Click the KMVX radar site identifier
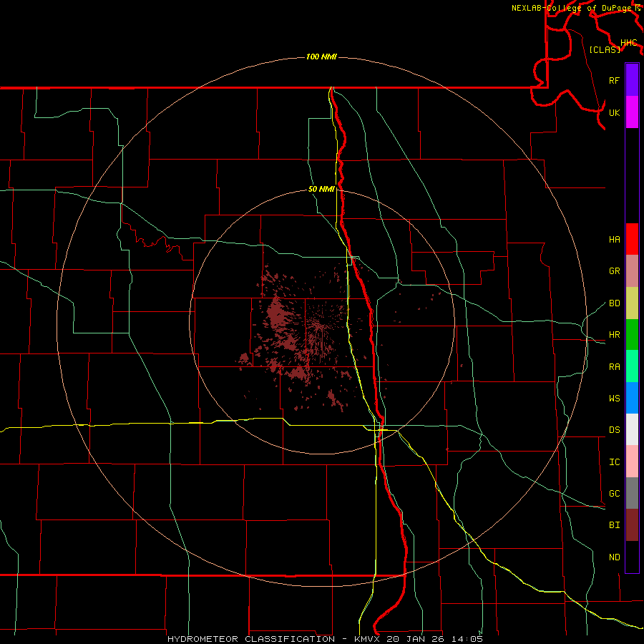This screenshot has height=644, width=644. click(x=368, y=639)
